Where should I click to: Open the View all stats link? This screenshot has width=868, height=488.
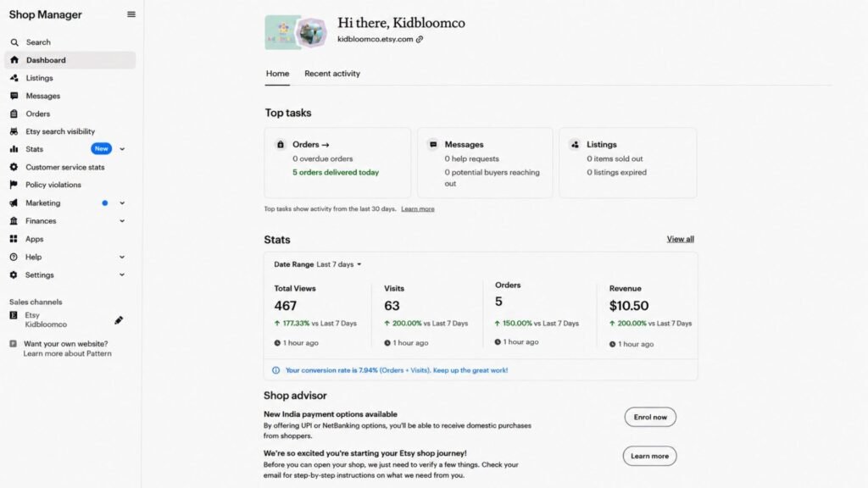click(681, 239)
